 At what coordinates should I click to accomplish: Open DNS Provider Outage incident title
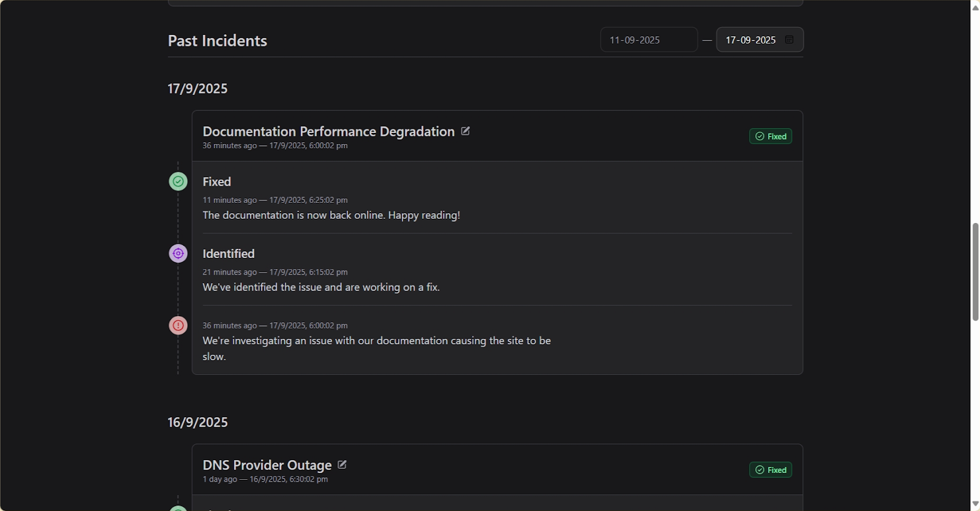(x=267, y=466)
